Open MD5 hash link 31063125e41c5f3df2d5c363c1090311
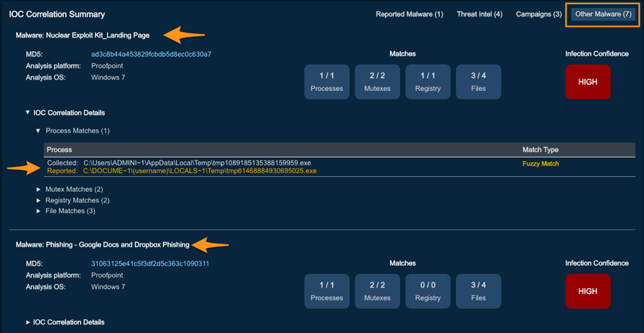644x333 pixels. pos(150,264)
